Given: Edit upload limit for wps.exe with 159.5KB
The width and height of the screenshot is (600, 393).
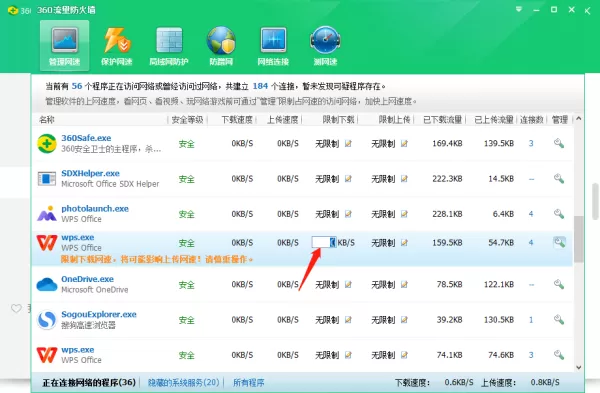Looking at the screenshot, I should tap(404, 243).
